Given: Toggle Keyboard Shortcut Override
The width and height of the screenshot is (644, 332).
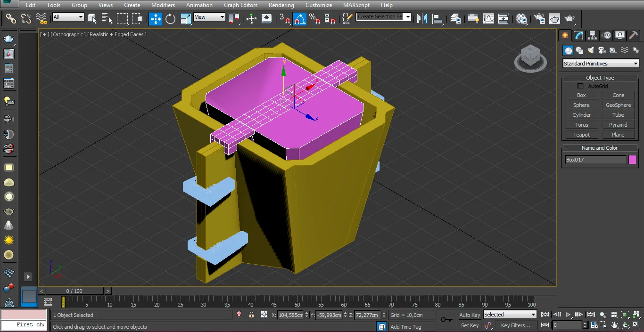Looking at the screenshot, I should (266, 19).
